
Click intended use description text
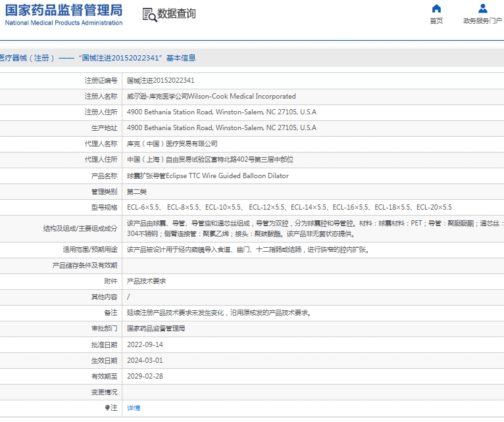point(248,250)
